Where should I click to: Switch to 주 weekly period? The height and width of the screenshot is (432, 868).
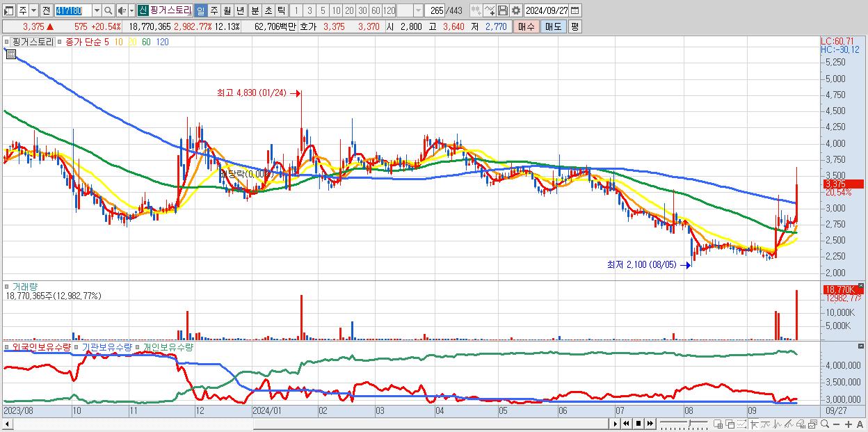coord(214,10)
